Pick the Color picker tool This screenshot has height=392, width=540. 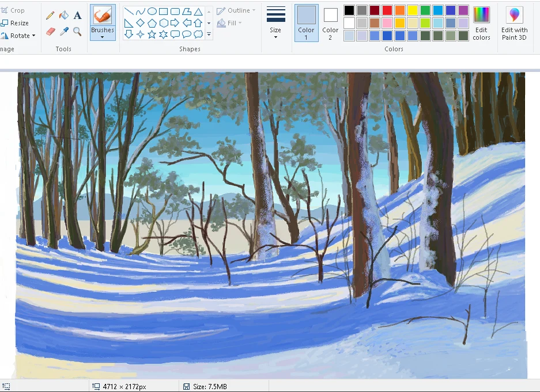coord(64,31)
